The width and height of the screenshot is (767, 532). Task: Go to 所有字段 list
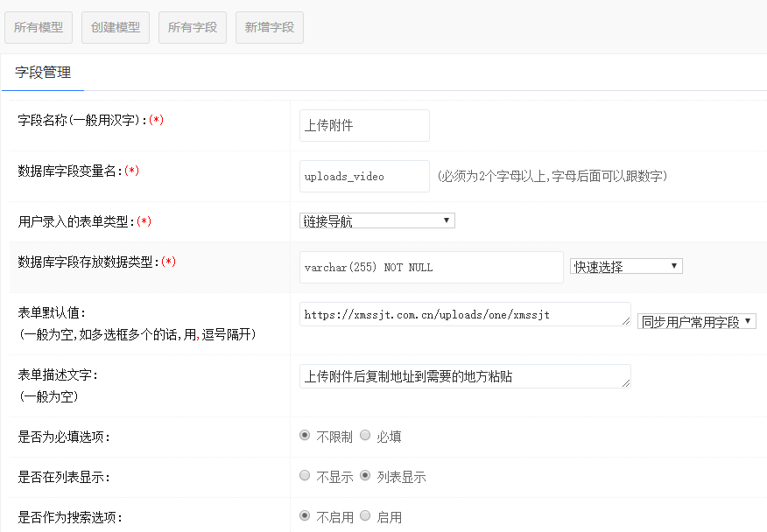[x=193, y=27]
